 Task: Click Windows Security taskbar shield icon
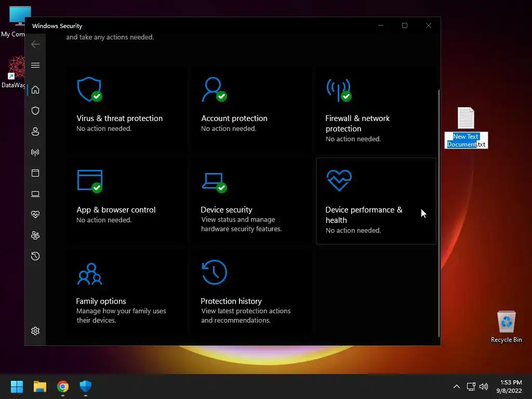click(86, 387)
